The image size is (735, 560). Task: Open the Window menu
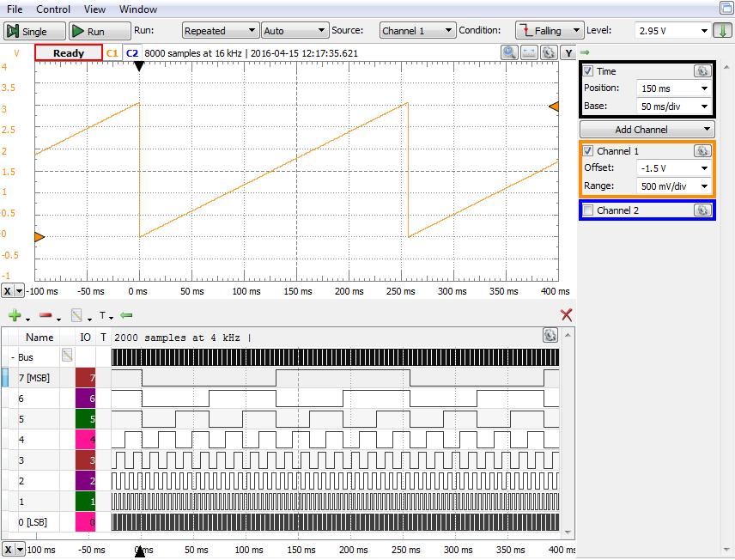138,9
